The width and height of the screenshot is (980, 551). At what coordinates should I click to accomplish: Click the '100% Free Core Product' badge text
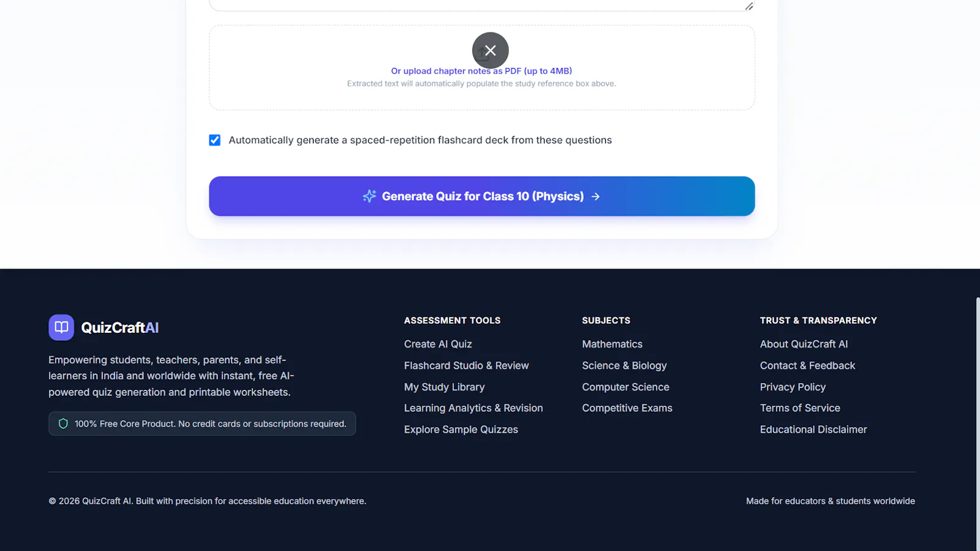point(211,424)
